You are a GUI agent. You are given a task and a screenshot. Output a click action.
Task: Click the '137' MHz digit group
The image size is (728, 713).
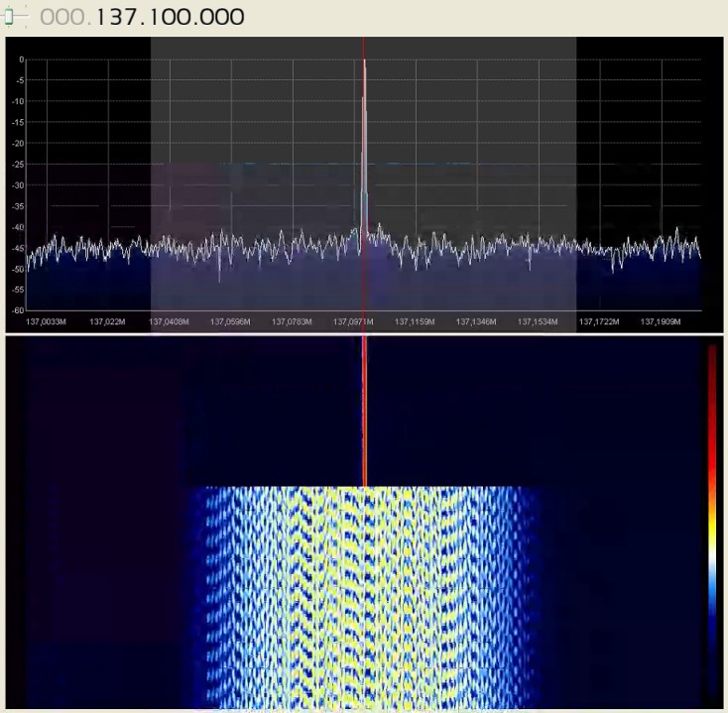[120, 18]
